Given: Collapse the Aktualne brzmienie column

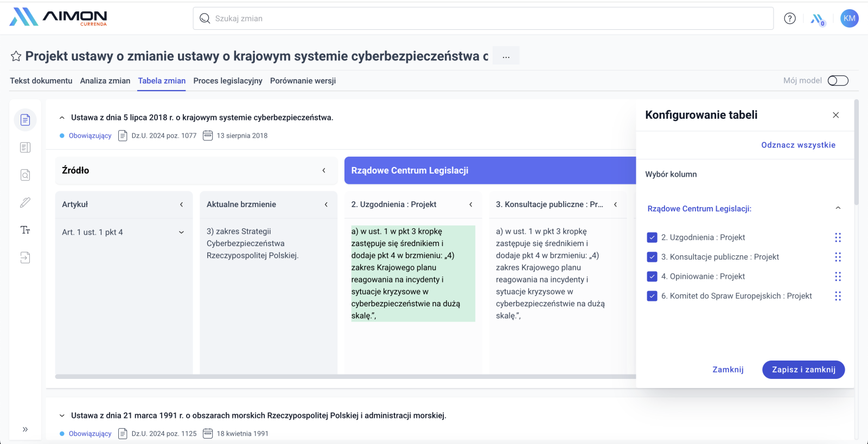Looking at the screenshot, I should (326, 204).
